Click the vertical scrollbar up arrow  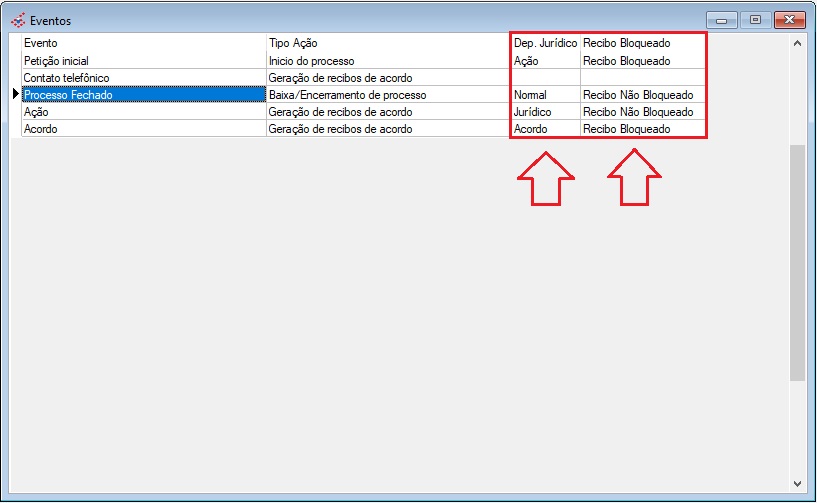pyautogui.click(x=797, y=43)
